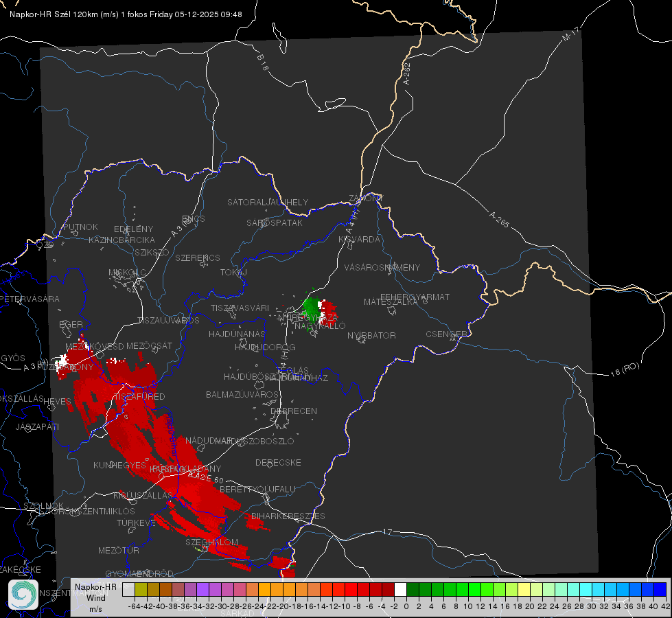Click the KUNHEGYES label
The image size is (672, 618).
tap(119, 465)
